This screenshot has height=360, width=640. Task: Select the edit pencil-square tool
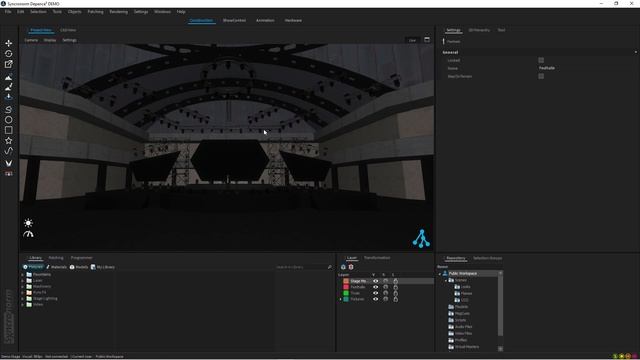[x=9, y=64]
